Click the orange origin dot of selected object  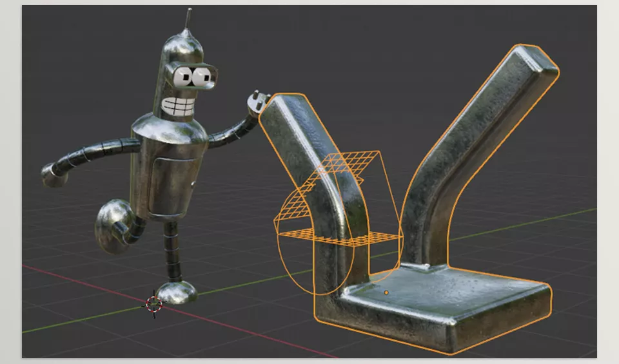point(386,292)
